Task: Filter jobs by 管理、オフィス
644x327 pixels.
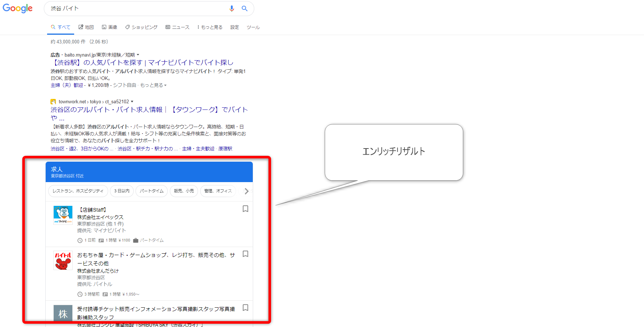Action: tap(218, 191)
